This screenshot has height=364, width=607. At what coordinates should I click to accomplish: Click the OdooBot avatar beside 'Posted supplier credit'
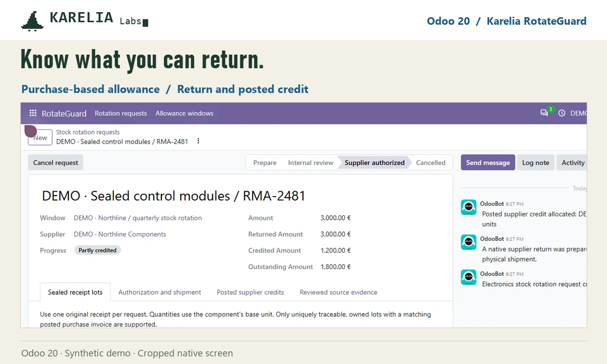(x=469, y=207)
